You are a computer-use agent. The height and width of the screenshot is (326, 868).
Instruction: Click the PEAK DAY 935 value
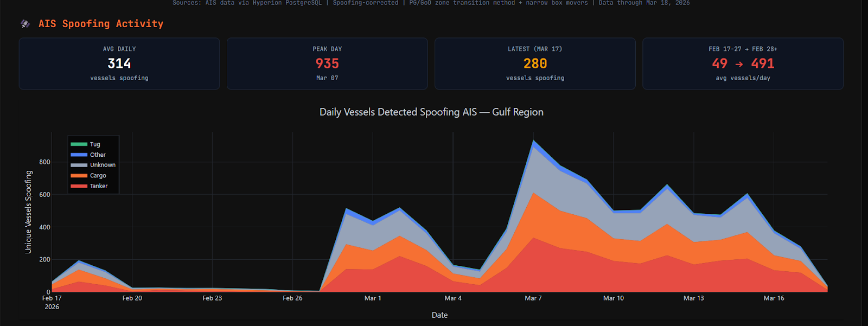(327, 63)
